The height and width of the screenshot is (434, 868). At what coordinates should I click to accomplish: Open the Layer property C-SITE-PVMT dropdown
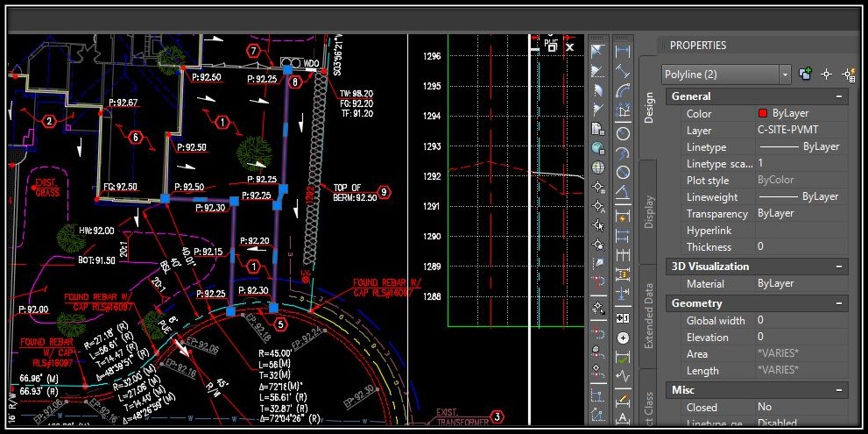pos(801,131)
